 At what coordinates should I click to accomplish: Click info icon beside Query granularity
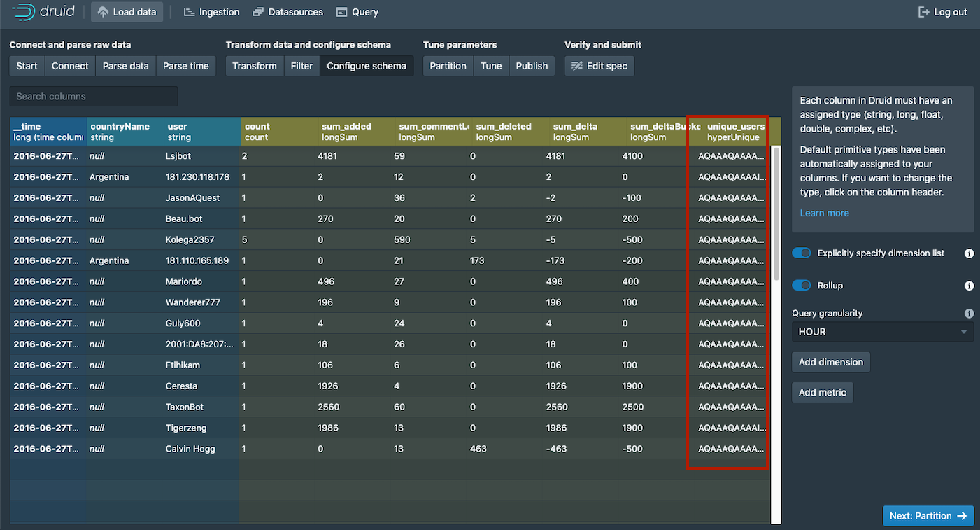point(969,314)
